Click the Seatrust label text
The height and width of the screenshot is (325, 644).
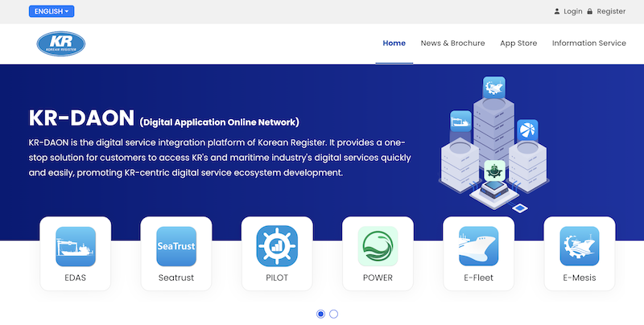coord(176,278)
